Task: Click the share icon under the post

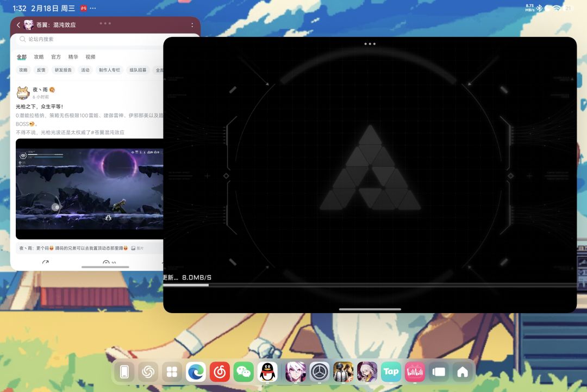Action: point(45,263)
